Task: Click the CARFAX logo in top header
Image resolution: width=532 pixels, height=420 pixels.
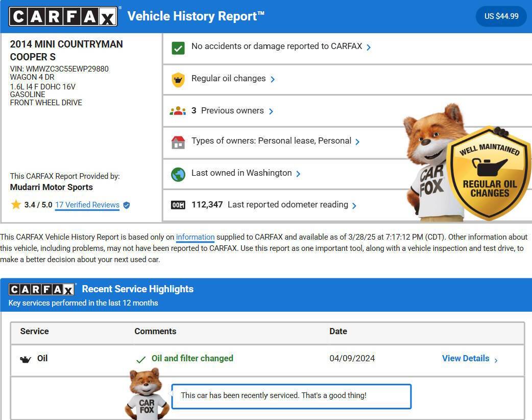Action: click(x=63, y=16)
